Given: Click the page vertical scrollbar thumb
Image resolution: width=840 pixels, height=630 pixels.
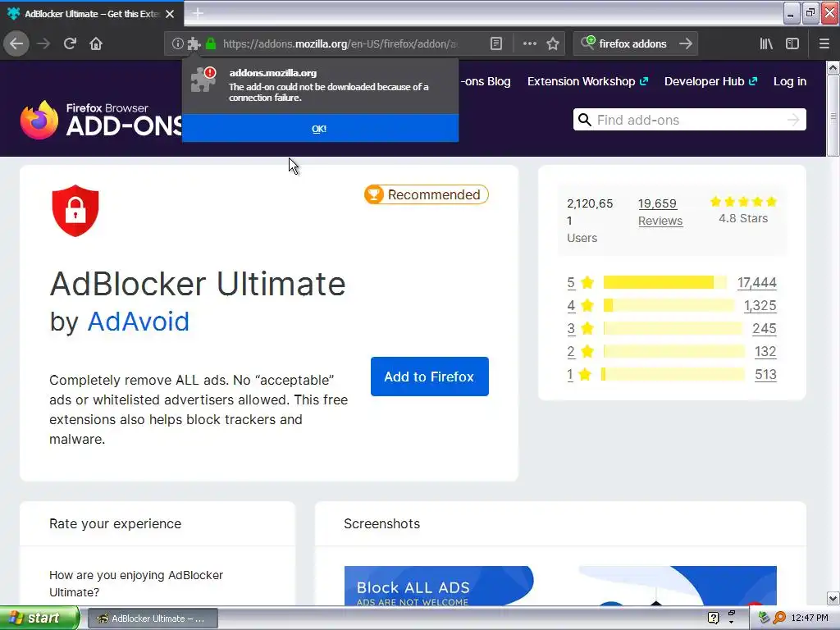Looking at the screenshot, I should 833,115.
